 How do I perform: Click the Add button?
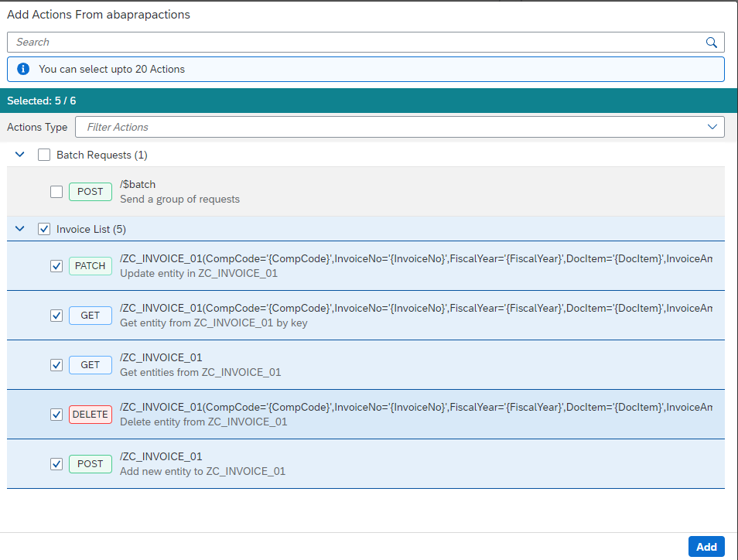point(706,546)
